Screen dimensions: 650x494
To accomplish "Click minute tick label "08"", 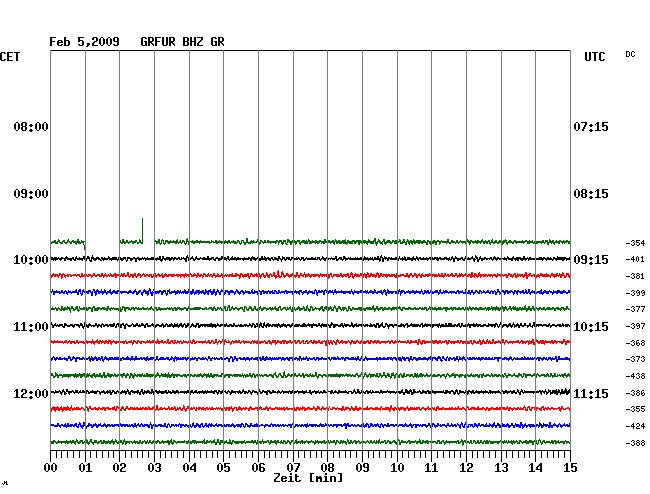I will coord(327,468).
